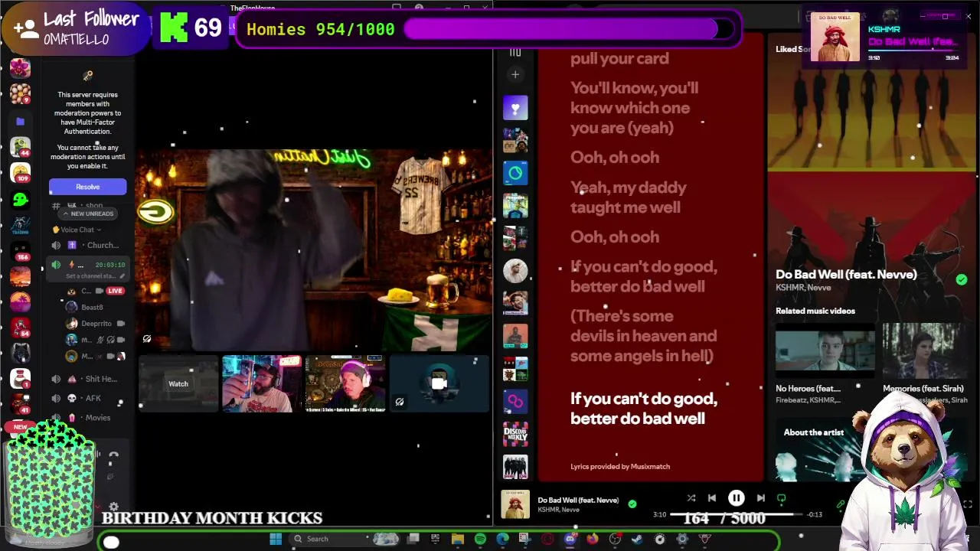Open the Discord server with 166 notifications
The image size is (980, 551).
(x=20, y=252)
